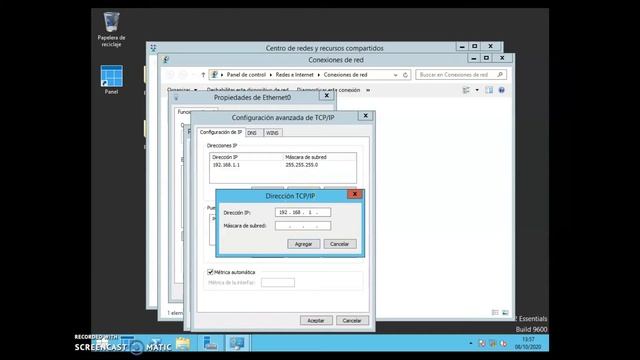Viewport: 640px width, 360px height.
Task: Expand the address bar history dropdown
Action: pyautogui.click(x=395, y=75)
